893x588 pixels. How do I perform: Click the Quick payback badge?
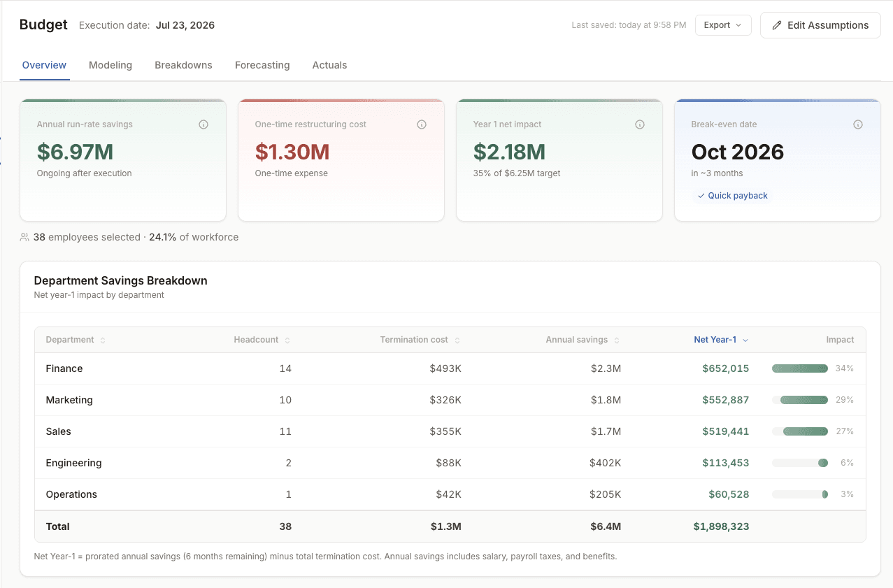[732, 196]
